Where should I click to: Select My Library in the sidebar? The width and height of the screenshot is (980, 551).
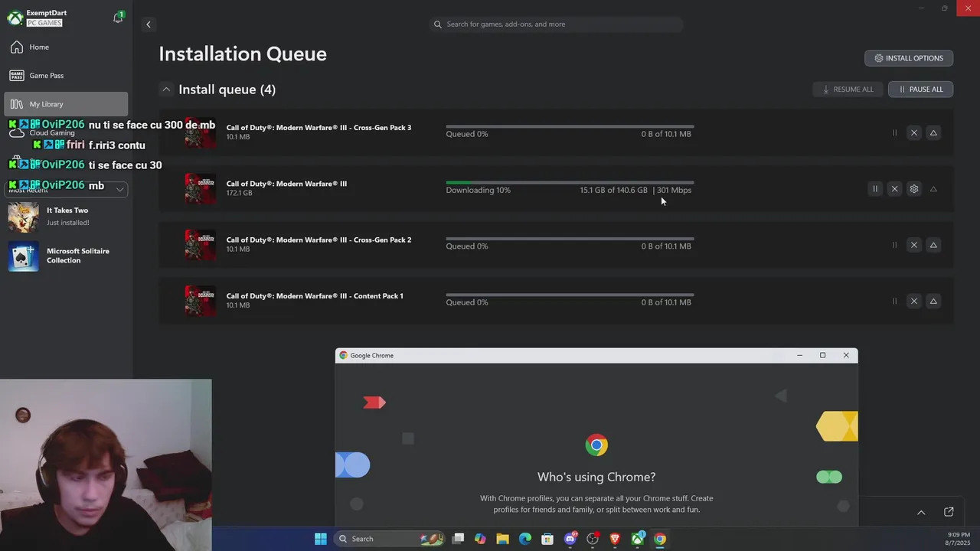(66, 104)
